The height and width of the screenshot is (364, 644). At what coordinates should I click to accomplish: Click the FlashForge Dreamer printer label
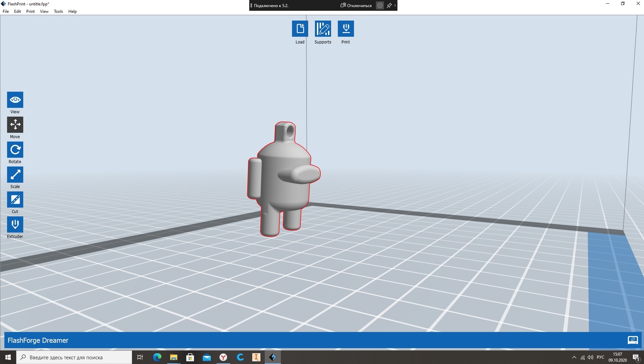pos(38,340)
